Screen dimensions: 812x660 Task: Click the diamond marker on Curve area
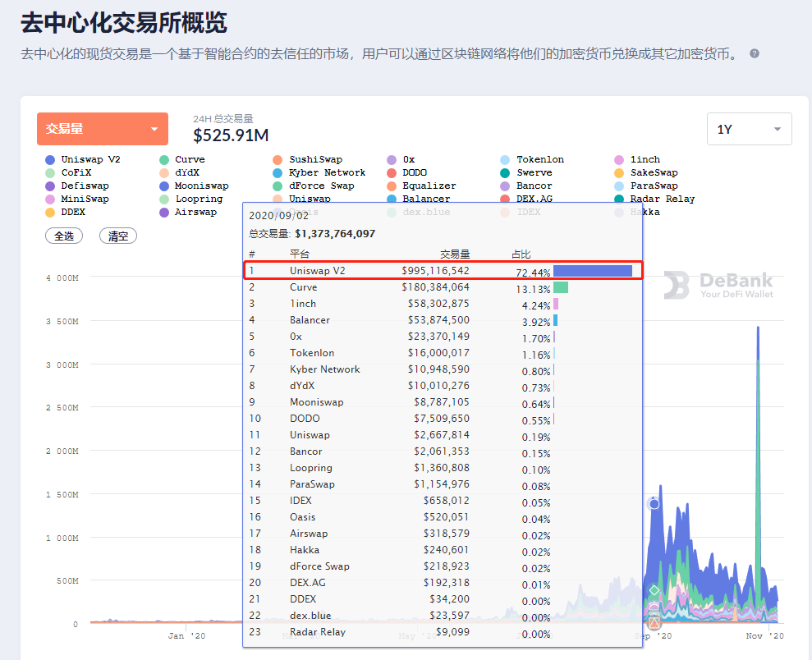pos(654,590)
